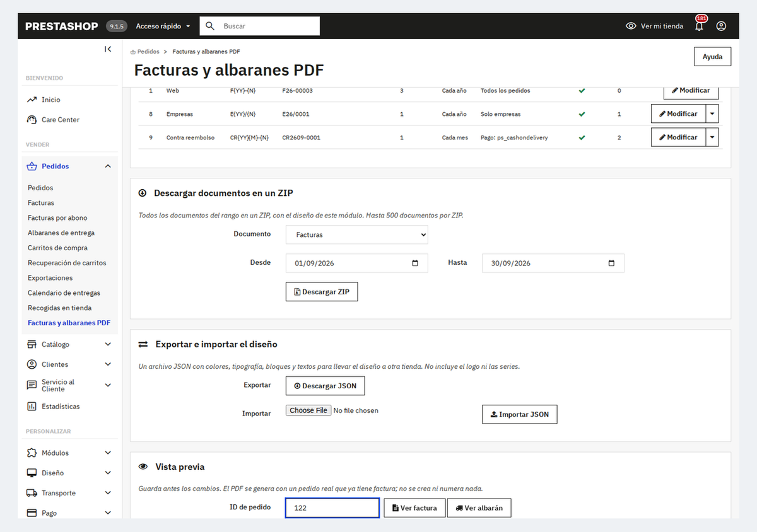Collapse the Pedidos menu chevron
The width and height of the screenshot is (757, 532).
pos(108,166)
